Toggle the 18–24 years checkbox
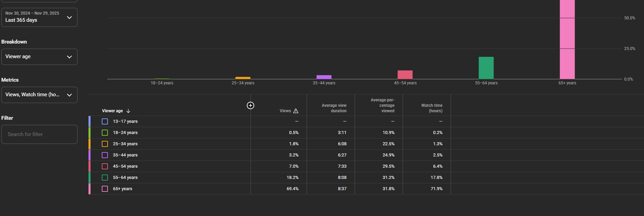This screenshot has height=216, width=644. point(105,133)
